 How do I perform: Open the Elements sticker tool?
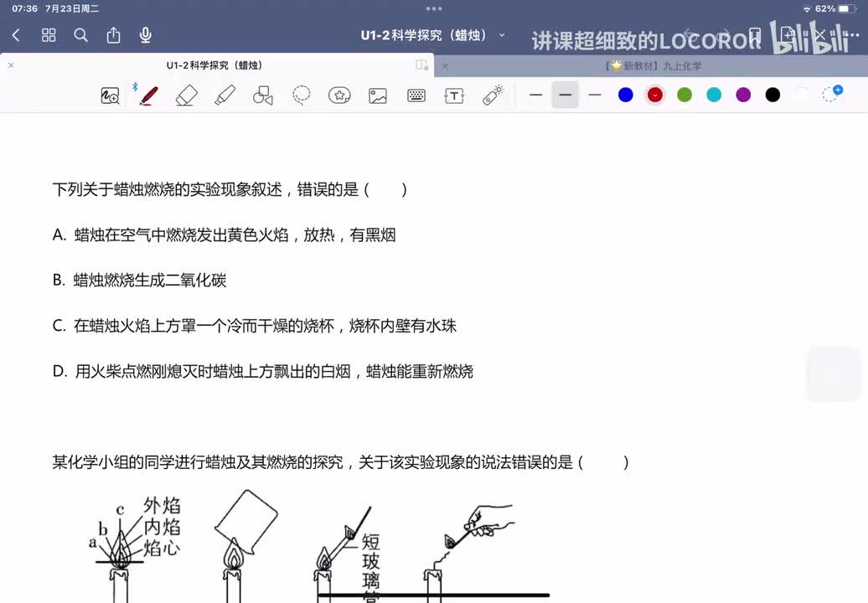(x=339, y=95)
